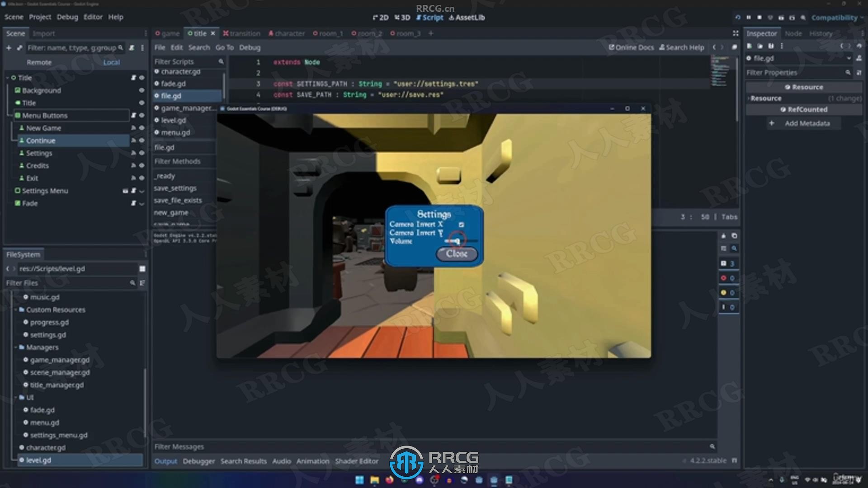The image size is (868, 488).
Task: Collapse the Menu Buttons node
Action: pyautogui.click(x=11, y=116)
